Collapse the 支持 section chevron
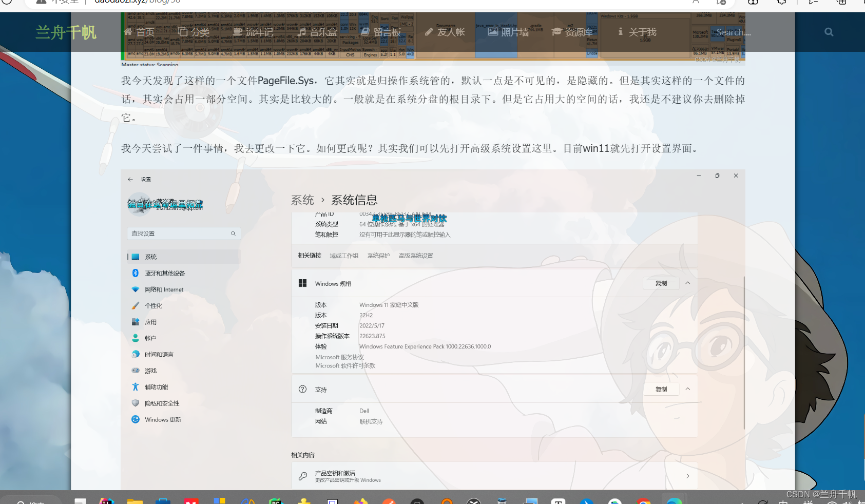The height and width of the screenshot is (504, 865). 688,389
